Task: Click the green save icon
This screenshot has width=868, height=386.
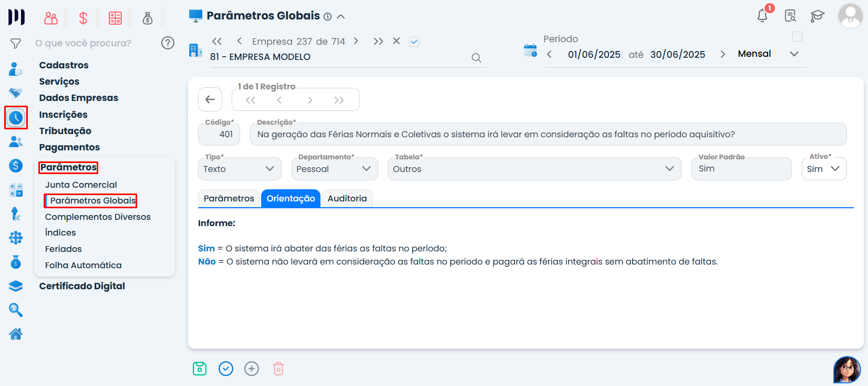Action: click(x=200, y=369)
